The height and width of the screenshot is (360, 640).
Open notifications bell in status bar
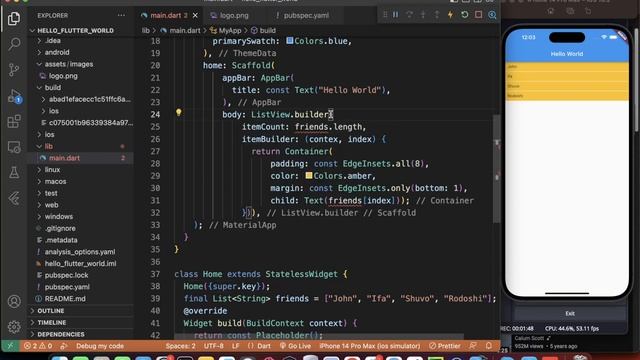point(489,346)
